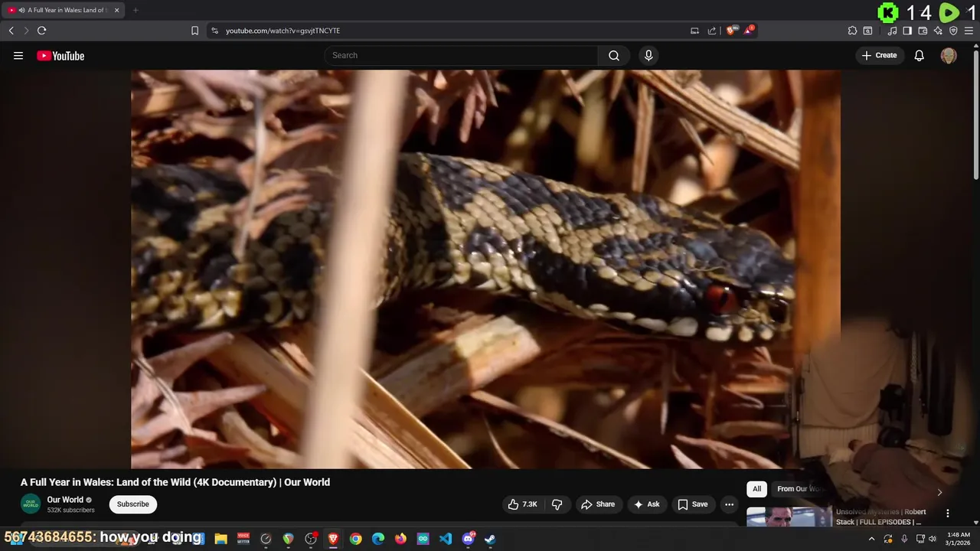Image resolution: width=980 pixels, height=551 pixels.
Task: Pause the playing snake video
Action: (485, 269)
